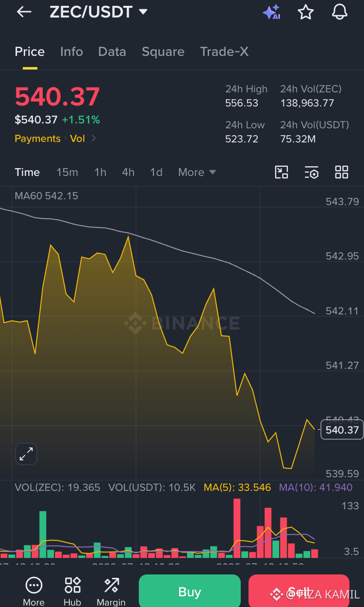
Task: Select the 15m chart interval
Action: coord(67,172)
